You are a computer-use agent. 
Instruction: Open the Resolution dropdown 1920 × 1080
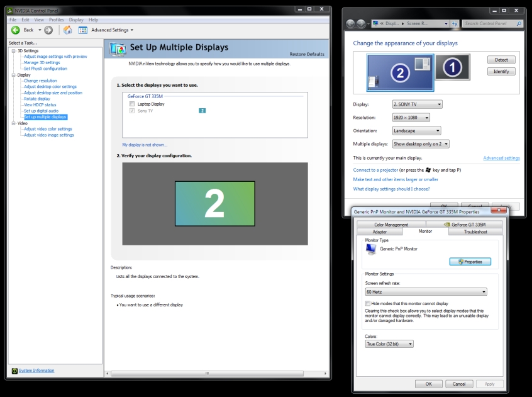pyautogui.click(x=411, y=118)
